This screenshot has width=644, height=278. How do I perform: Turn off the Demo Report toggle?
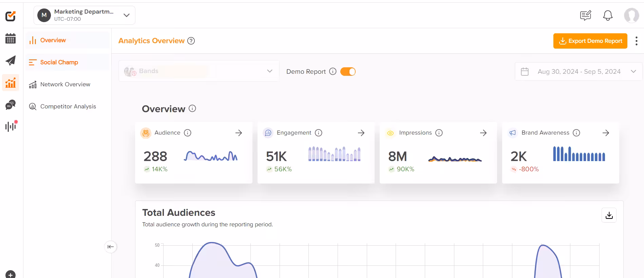(x=348, y=71)
